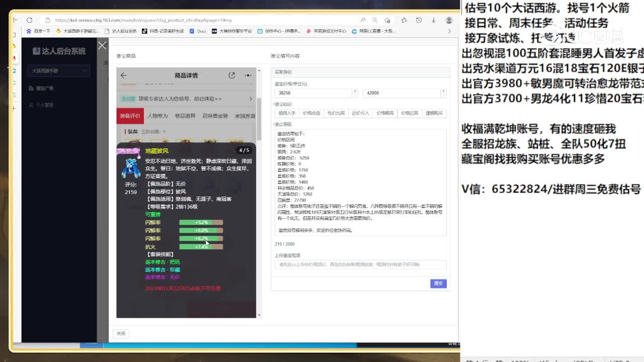Open the three-dot more menu in 商品详情
Image resolution: width=644 pixels, height=362 pixels.
click(x=248, y=75)
